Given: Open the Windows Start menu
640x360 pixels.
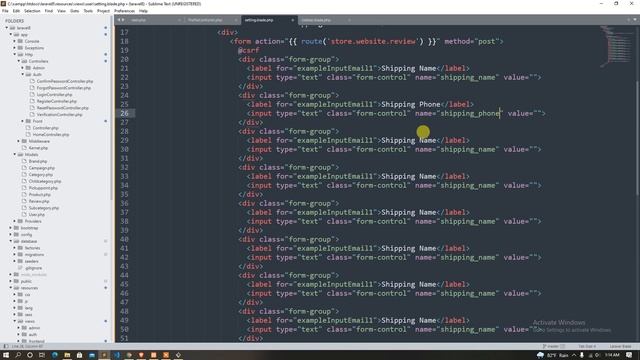Looking at the screenshot, I should pos(6,355).
